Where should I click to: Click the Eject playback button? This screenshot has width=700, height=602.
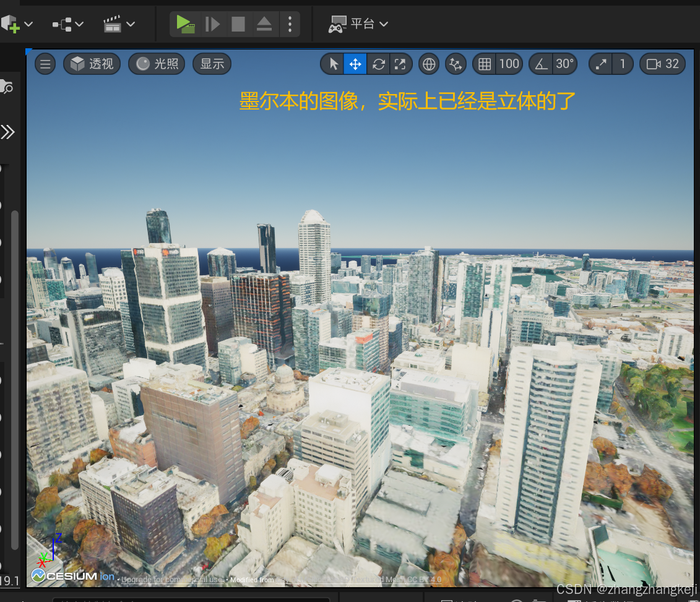coord(264,24)
